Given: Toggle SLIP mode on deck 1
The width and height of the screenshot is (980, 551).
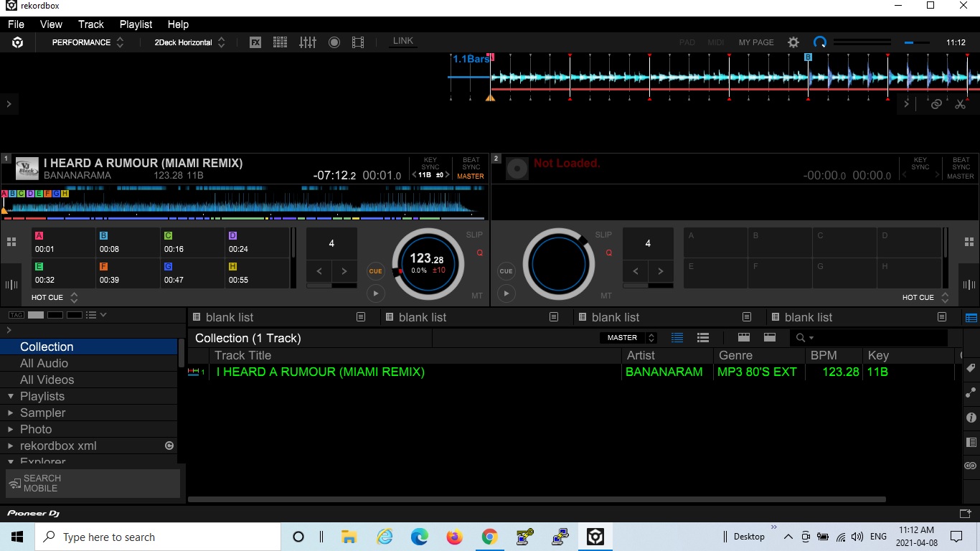Looking at the screenshot, I should pos(474,235).
